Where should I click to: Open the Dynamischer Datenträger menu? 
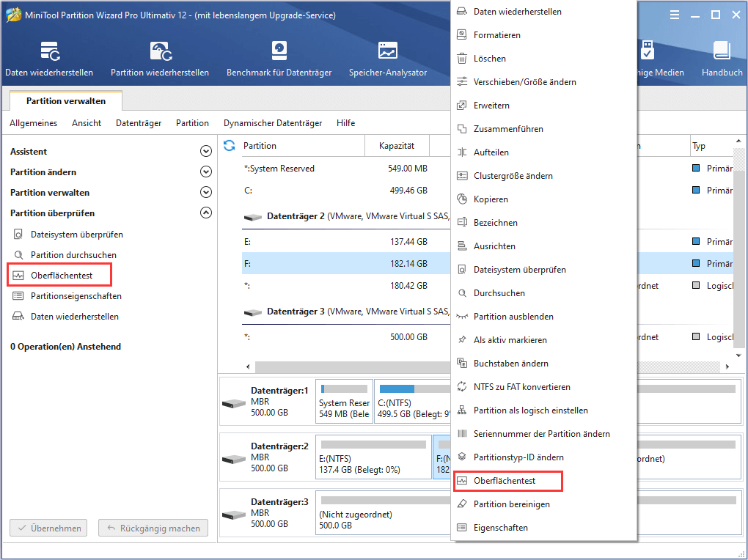coord(273,123)
